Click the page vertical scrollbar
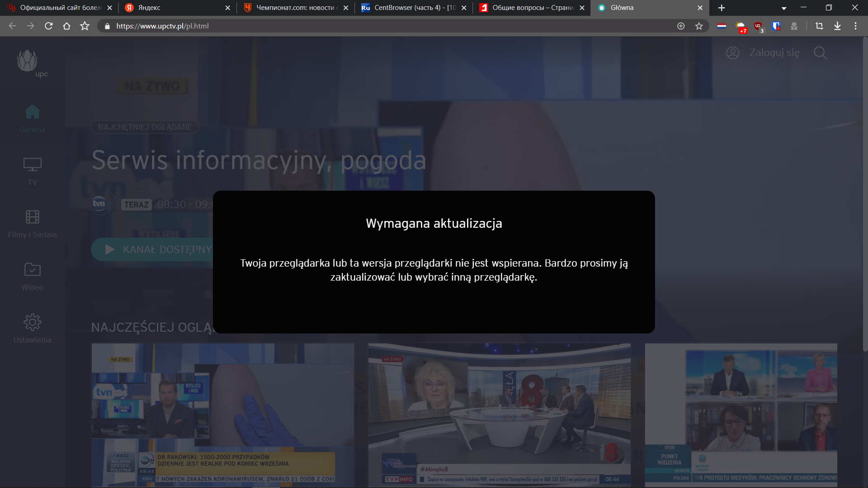 pyautogui.click(x=865, y=194)
